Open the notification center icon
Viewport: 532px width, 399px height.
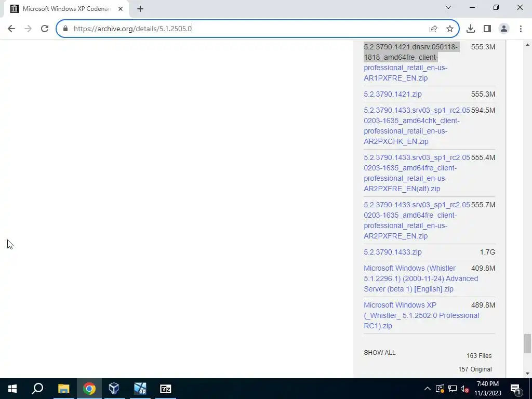[516, 389]
